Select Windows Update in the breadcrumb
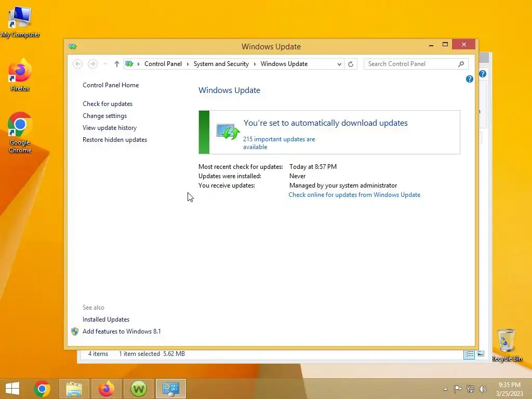 [x=284, y=64]
